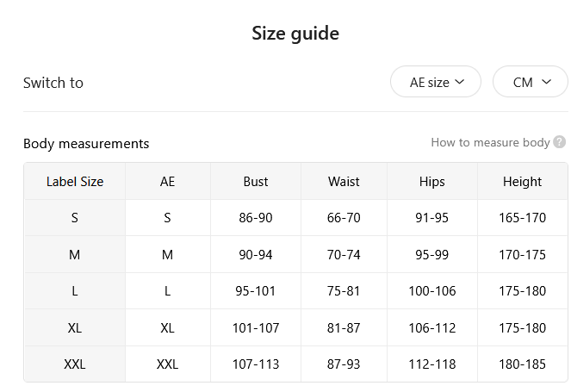Image resolution: width=571 pixels, height=392 pixels.
Task: Click the 87-93 waist measurement cell
Action: tap(344, 364)
